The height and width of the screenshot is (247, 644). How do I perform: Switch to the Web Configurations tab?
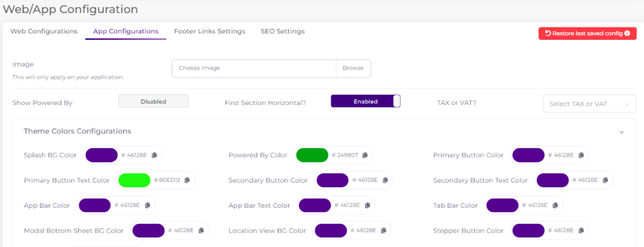tap(44, 31)
